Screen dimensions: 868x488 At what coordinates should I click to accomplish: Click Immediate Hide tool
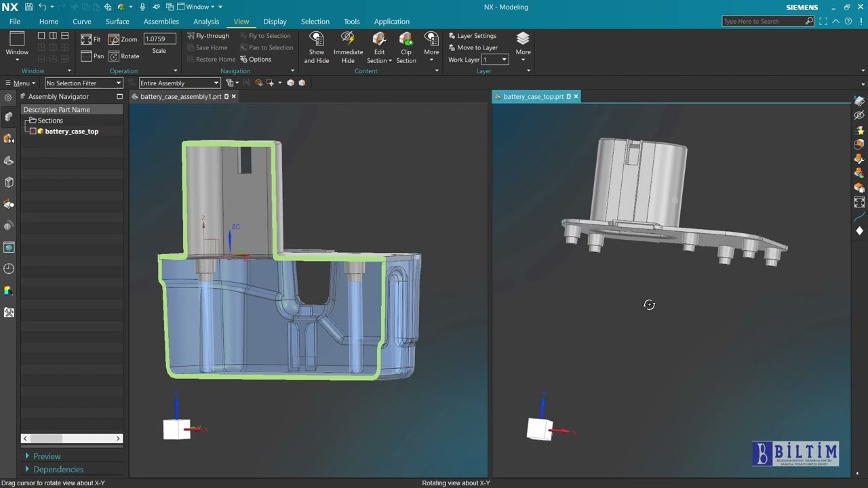point(348,47)
